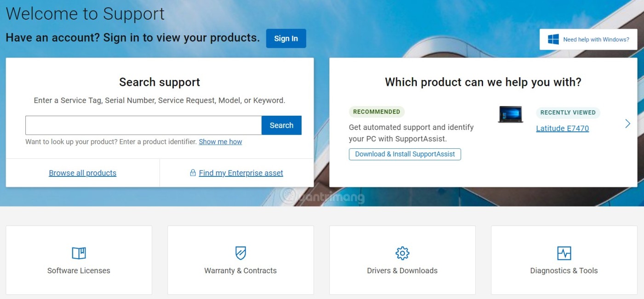This screenshot has width=644, height=299.
Task: Focus the Search support input field
Action: point(144,125)
